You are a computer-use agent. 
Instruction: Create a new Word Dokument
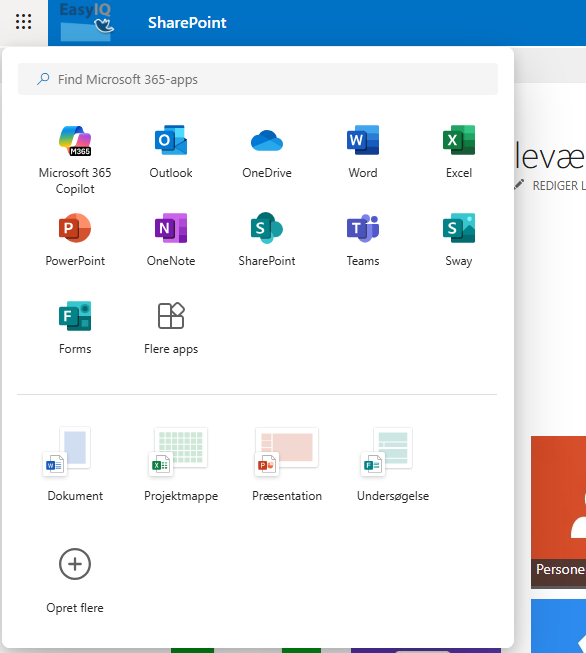pos(75,464)
